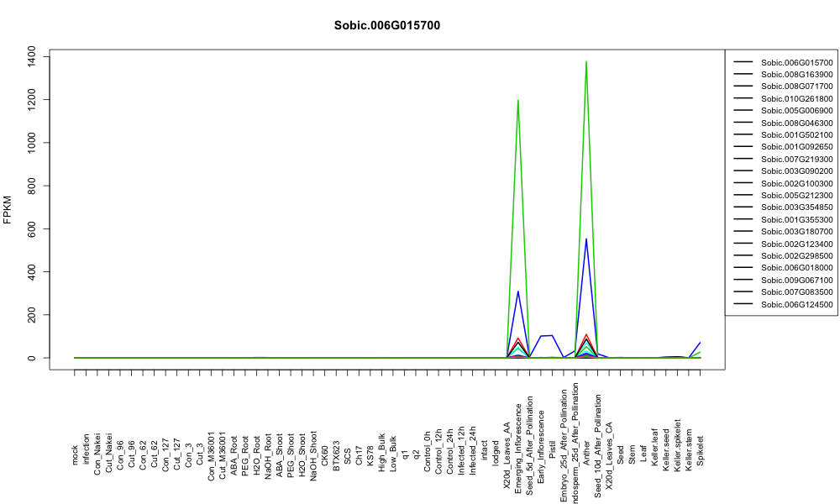Click the Spikelet x-axis label
840x504 pixels.
coord(701,450)
